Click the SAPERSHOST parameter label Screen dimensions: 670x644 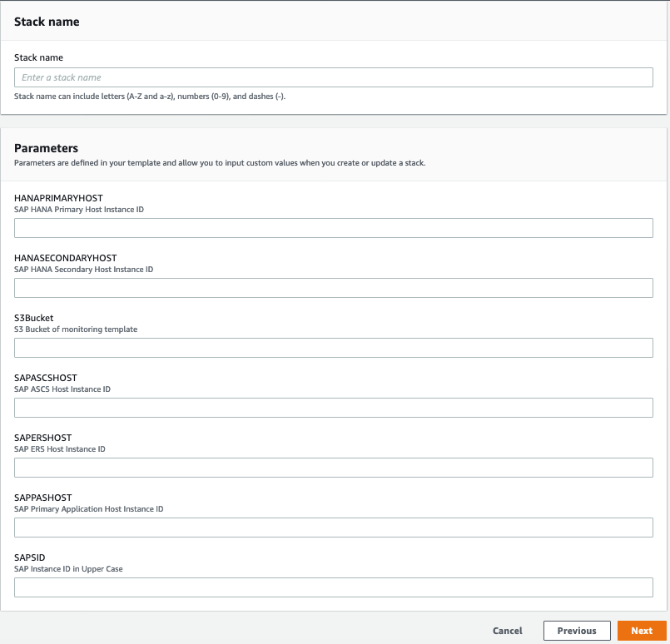42,438
